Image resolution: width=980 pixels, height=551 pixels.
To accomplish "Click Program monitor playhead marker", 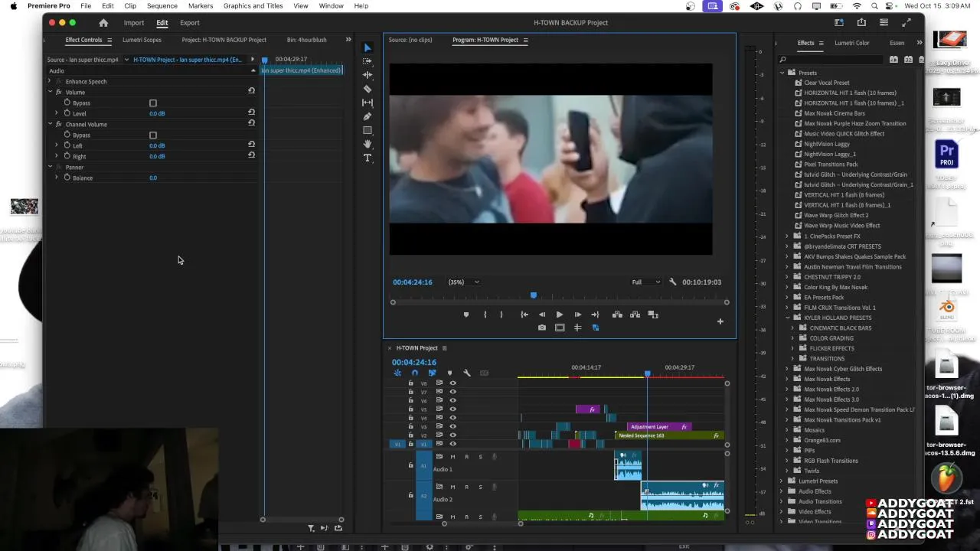I will coord(534,295).
